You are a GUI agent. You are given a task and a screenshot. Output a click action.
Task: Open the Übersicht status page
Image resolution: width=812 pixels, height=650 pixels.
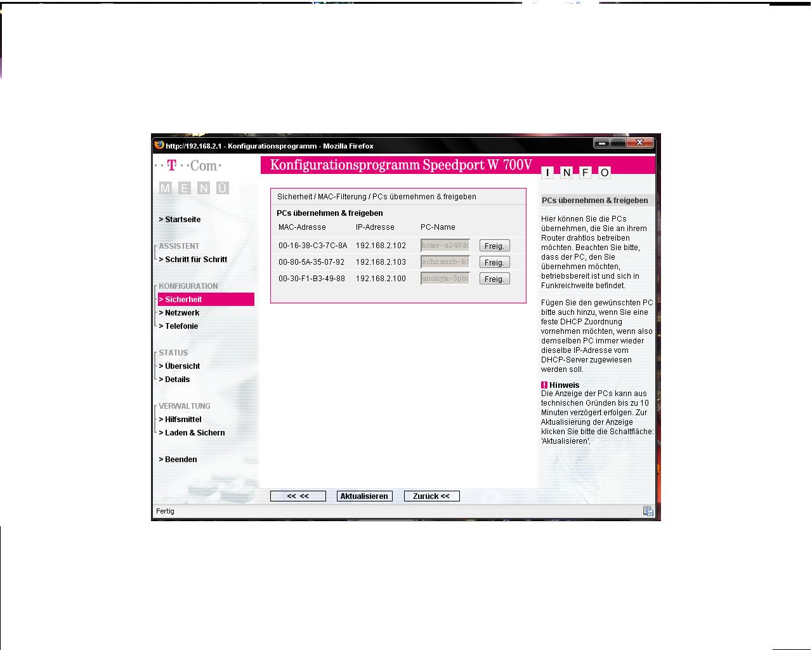pos(179,366)
